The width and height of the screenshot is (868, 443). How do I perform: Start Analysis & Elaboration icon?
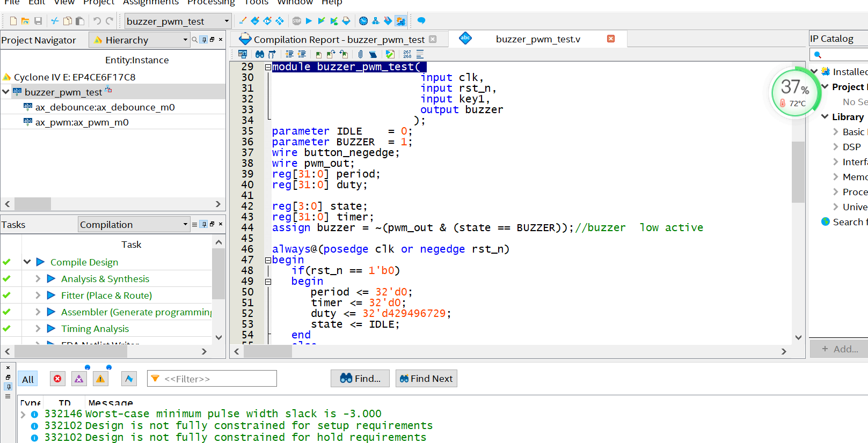pos(322,21)
